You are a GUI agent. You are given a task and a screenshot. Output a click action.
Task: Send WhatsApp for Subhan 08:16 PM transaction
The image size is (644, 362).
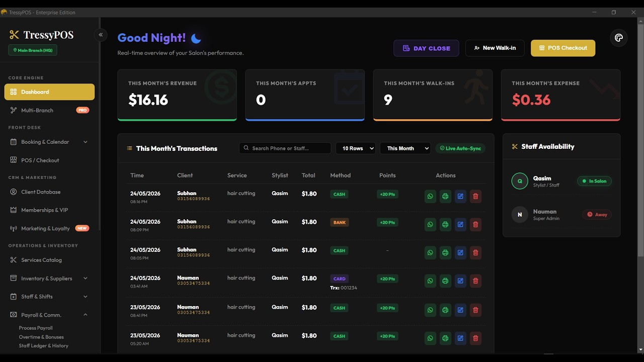pyautogui.click(x=430, y=197)
